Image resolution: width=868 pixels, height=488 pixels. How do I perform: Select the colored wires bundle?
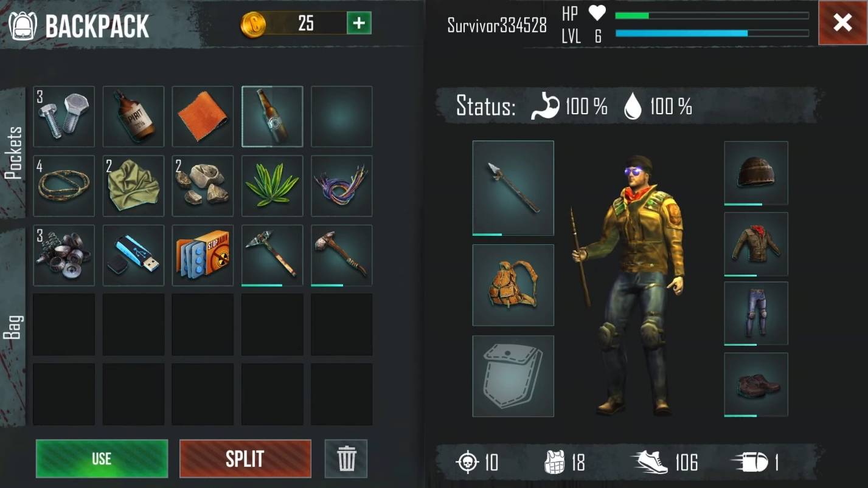[x=342, y=186]
